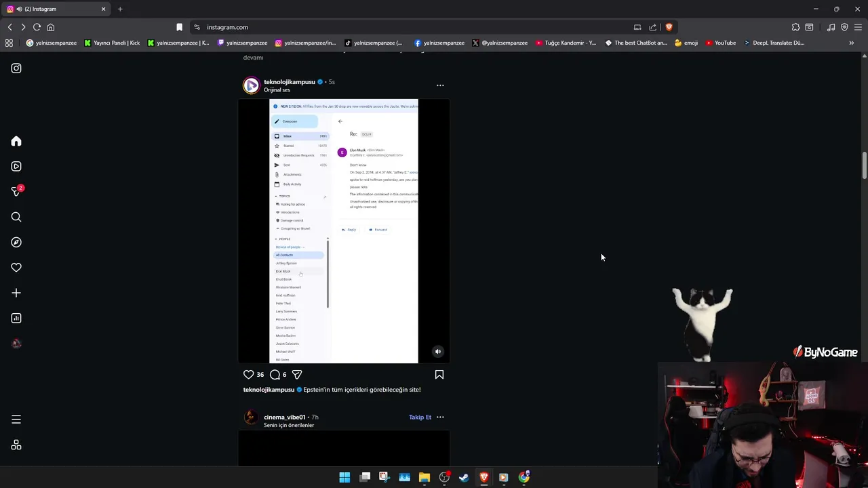
Task: Open YouTube bookmark
Action: pyautogui.click(x=720, y=43)
